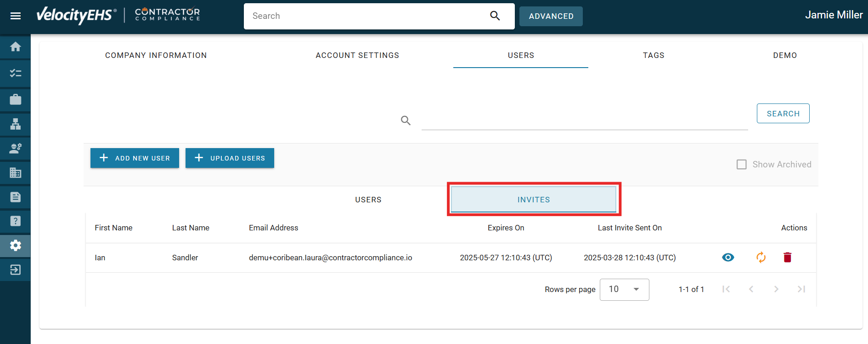Image resolution: width=868 pixels, height=344 pixels.
Task: Resend invite for Ian Sandler
Action: pos(761,258)
